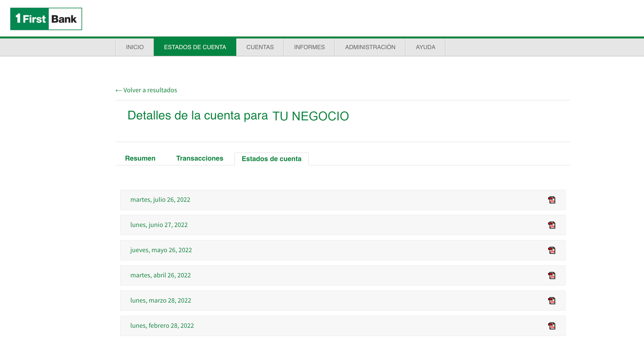This screenshot has height=340, width=644.
Task: Download PDF for lunes, junio 27, 2022
Action: 552,225
